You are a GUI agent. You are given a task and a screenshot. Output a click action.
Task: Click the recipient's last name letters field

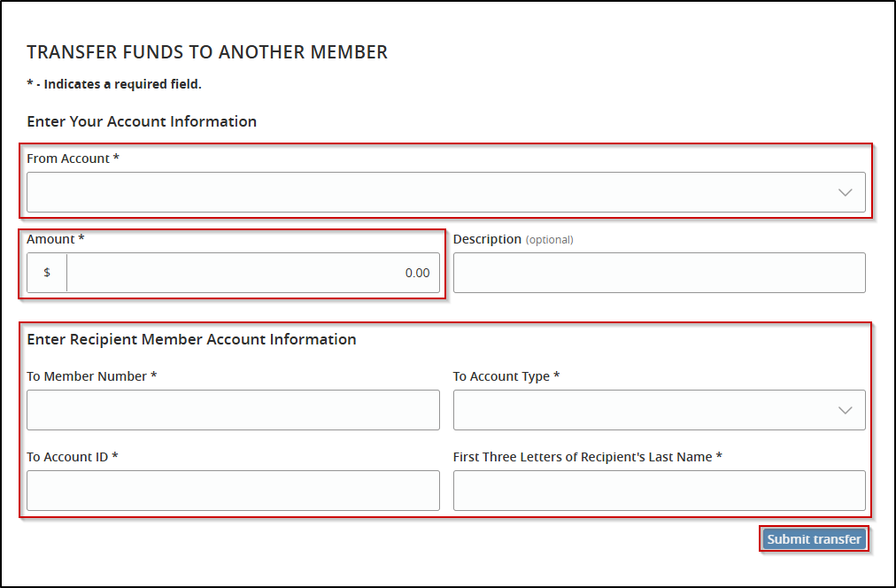659,491
